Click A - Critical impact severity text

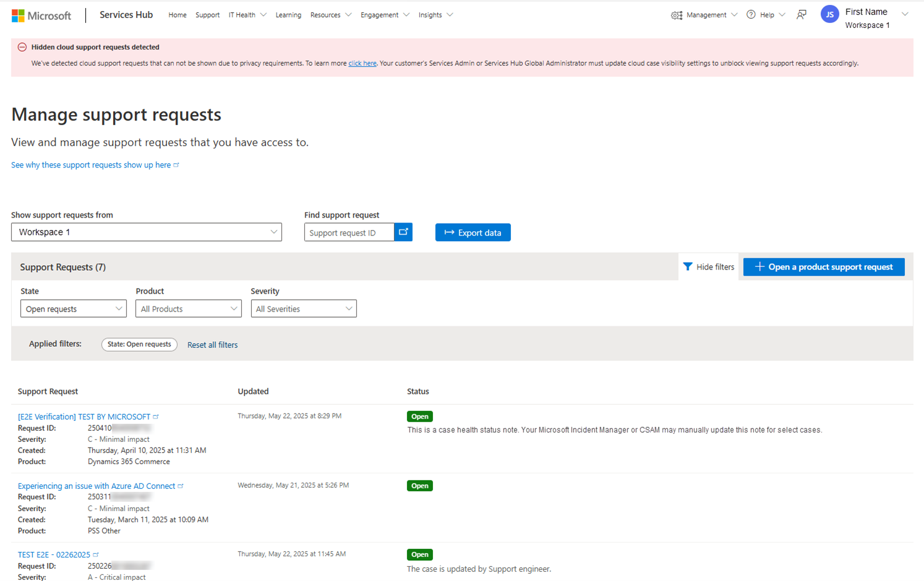tap(117, 577)
